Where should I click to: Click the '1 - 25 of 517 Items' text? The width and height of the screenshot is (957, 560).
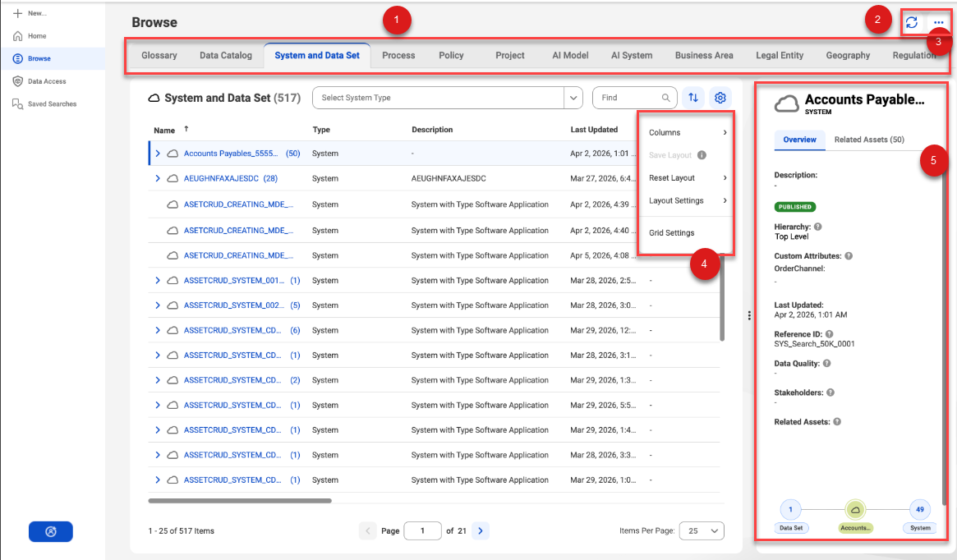182,530
